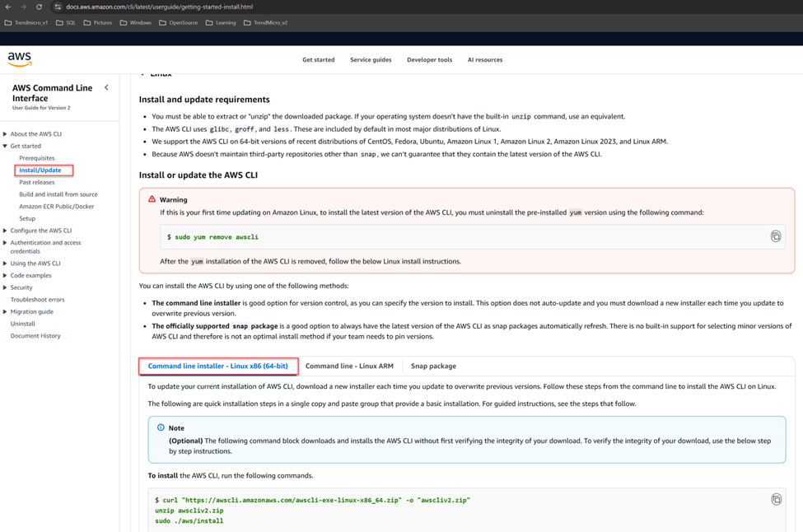The height and width of the screenshot is (532, 803).
Task: Open the Install/Update sidebar link
Action: pos(40,170)
